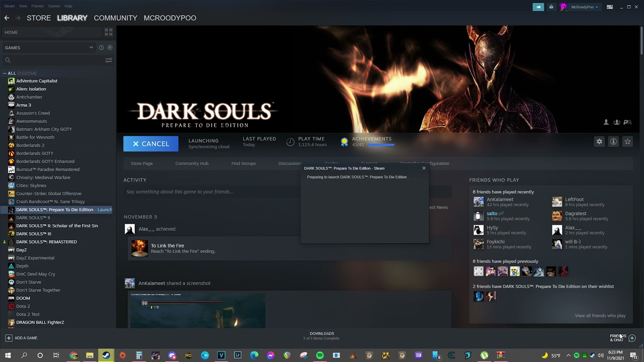Open Spotify from the taskbar

point(320,355)
